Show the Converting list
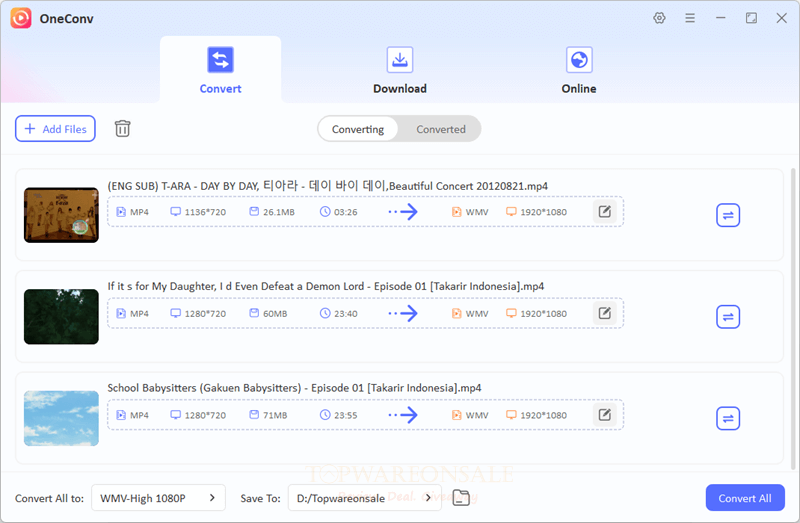Screen dimensions: 800x523 (358, 129)
